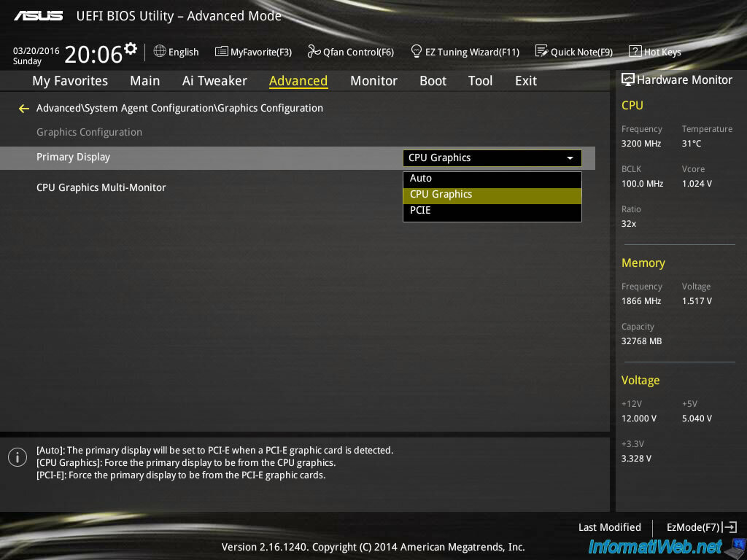Click the Vcore value 1.024 V

point(697,183)
